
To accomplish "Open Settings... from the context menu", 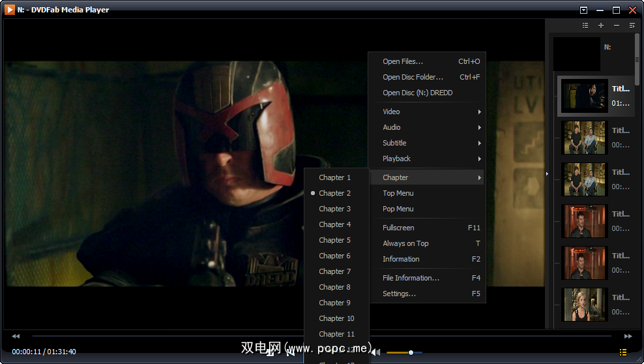I will pyautogui.click(x=399, y=294).
